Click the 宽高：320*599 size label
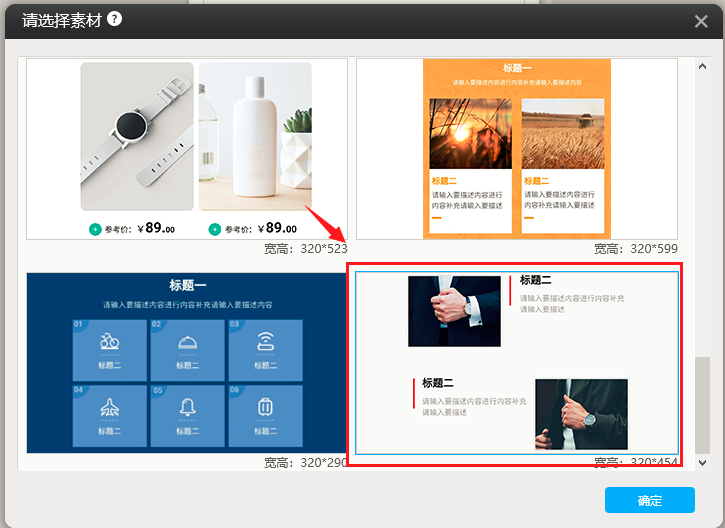Screen dimensions: 725x528 635,249
